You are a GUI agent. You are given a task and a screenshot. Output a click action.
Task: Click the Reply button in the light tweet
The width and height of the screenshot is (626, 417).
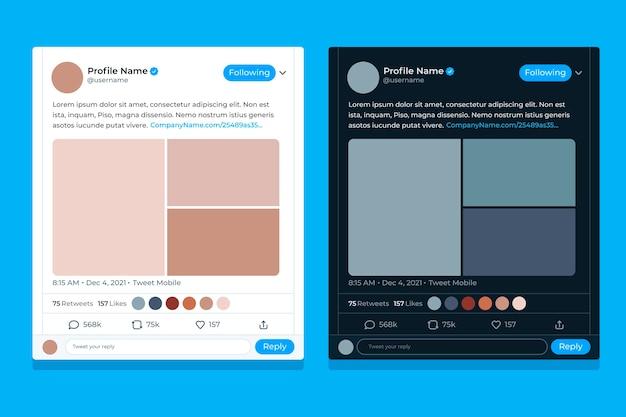(x=275, y=347)
